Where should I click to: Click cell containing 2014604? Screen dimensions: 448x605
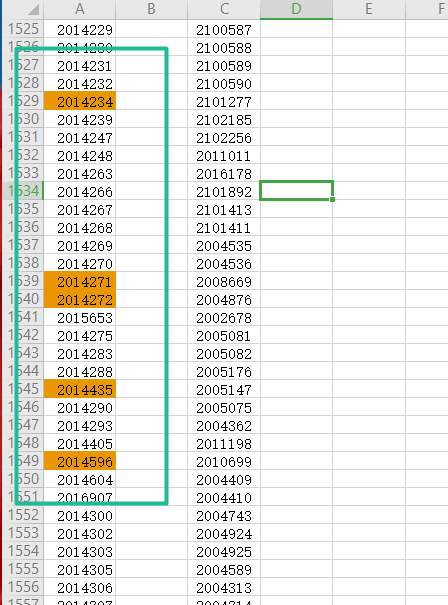point(79,479)
